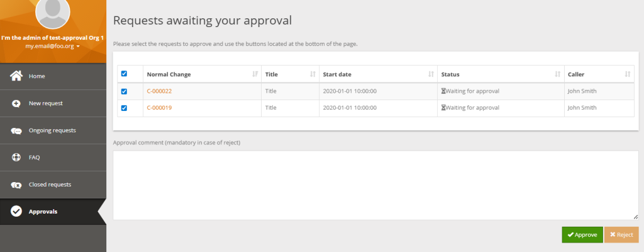This screenshot has width=644, height=252.
Task: Uncheck the checkbox for request C-000019
Action: click(x=124, y=108)
